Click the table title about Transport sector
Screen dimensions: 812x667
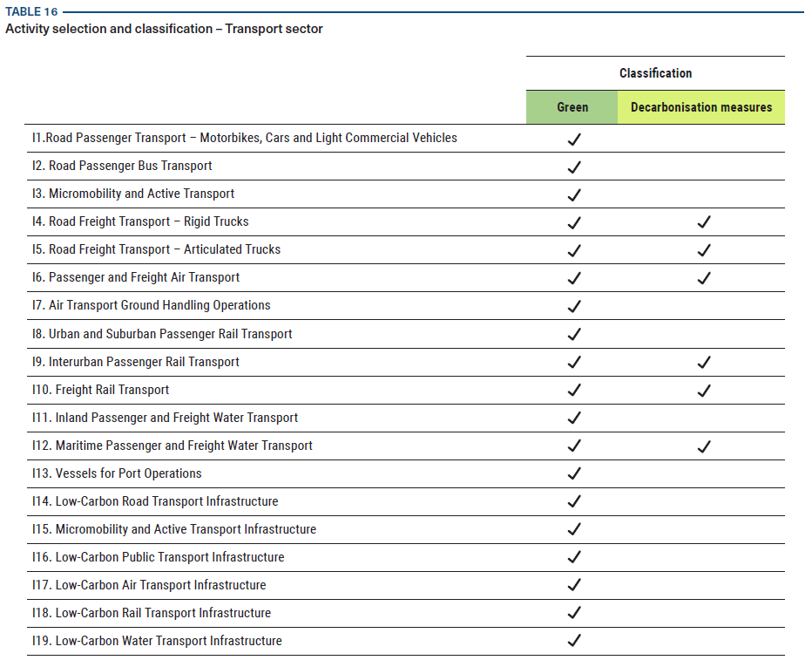[164, 29]
